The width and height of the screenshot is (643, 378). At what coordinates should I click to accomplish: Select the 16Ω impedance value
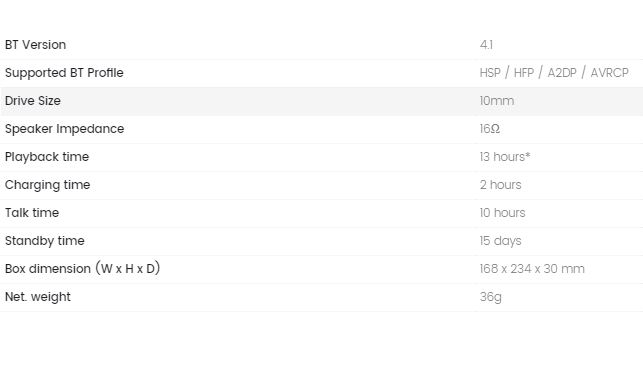(x=490, y=129)
